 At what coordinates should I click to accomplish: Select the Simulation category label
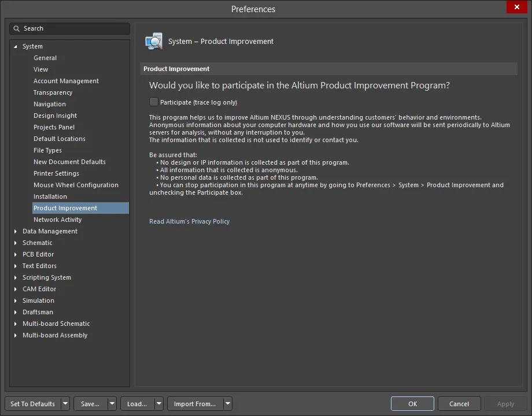(38, 300)
